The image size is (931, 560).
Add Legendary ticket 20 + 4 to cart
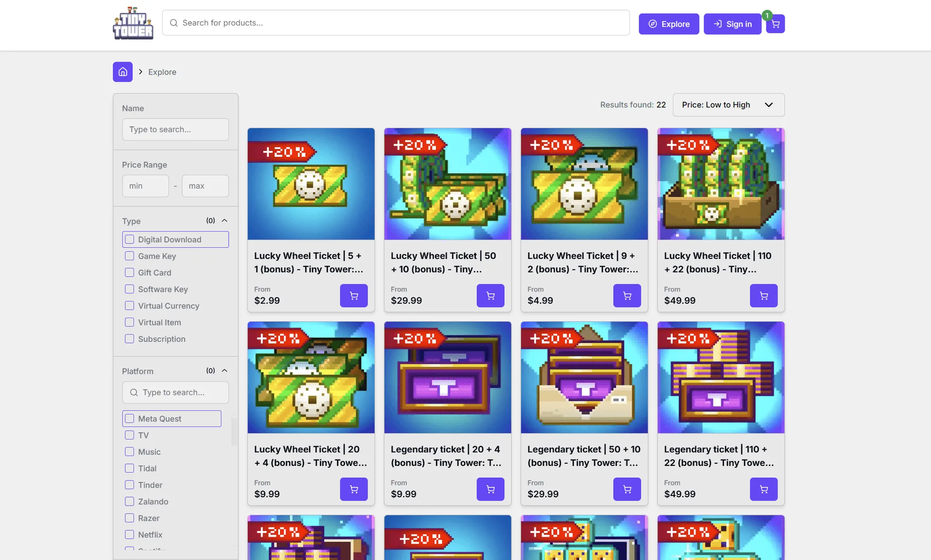coord(491,489)
